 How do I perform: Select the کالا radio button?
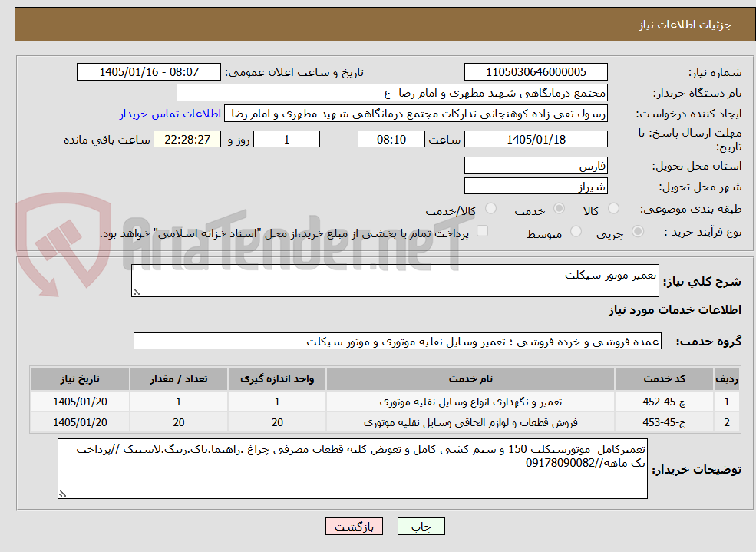pyautogui.click(x=613, y=208)
